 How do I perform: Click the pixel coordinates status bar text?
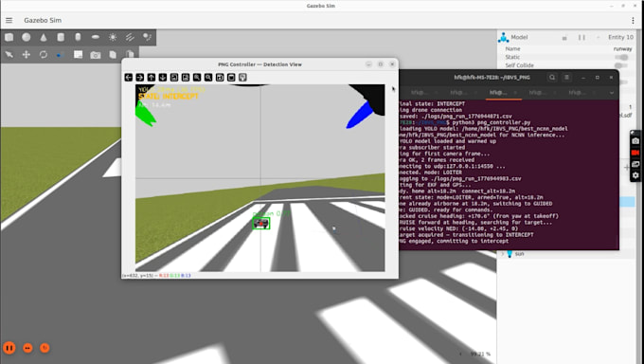pos(156,275)
